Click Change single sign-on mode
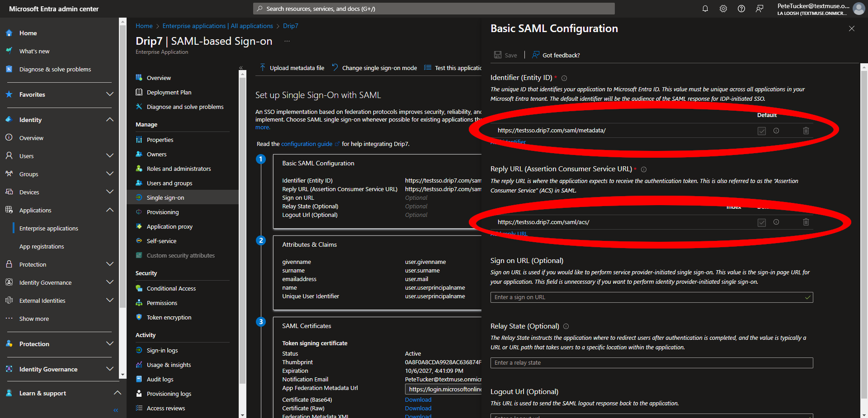The width and height of the screenshot is (868, 418). coord(374,68)
